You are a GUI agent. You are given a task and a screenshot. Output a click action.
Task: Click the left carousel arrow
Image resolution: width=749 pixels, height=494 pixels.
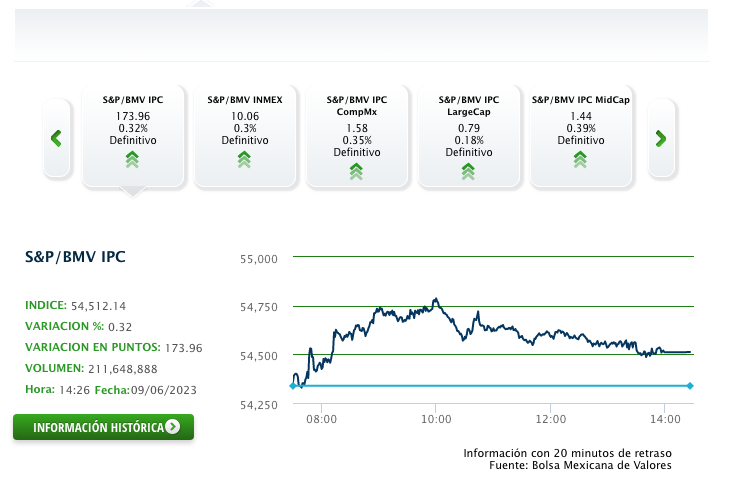[x=56, y=138]
